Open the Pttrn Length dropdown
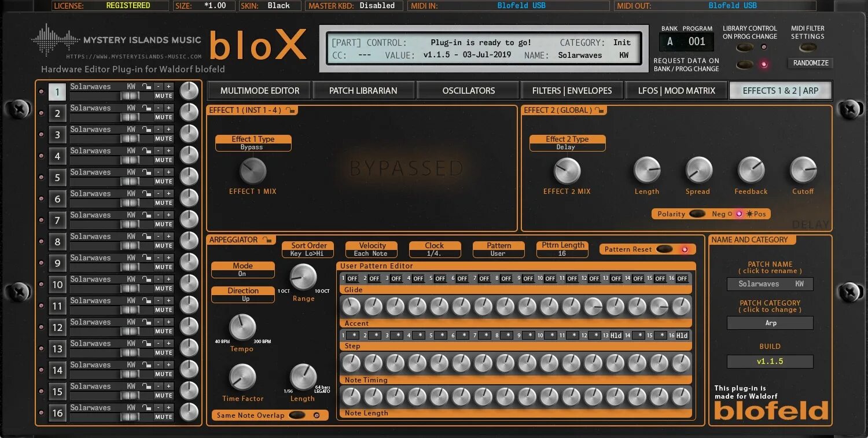The width and height of the screenshot is (868, 438). pyautogui.click(x=562, y=249)
